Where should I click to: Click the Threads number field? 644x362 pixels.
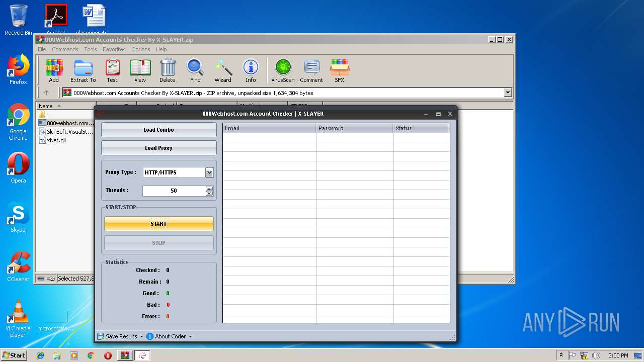point(174,191)
